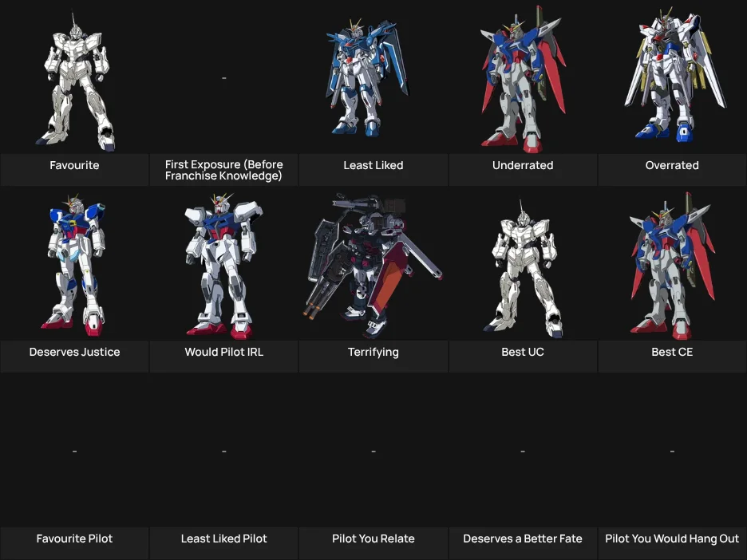Select the red-winged mecha above Best CE
The height and width of the screenshot is (560, 747).
[673, 265]
